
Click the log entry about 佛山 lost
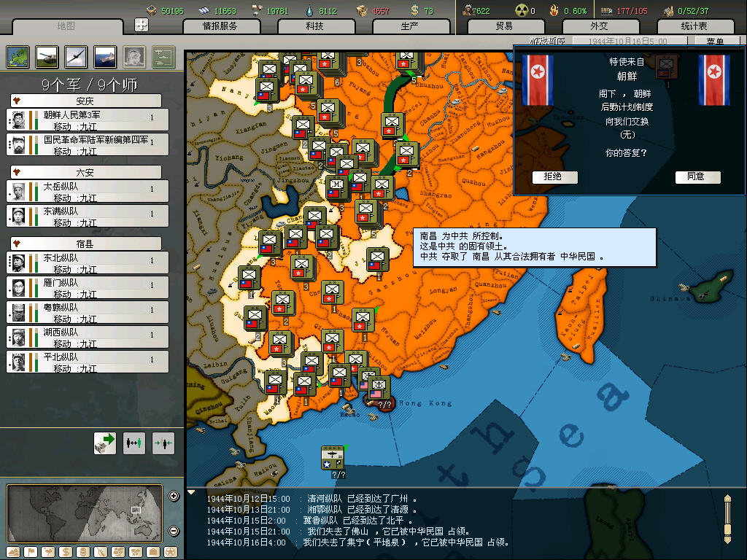(338, 532)
